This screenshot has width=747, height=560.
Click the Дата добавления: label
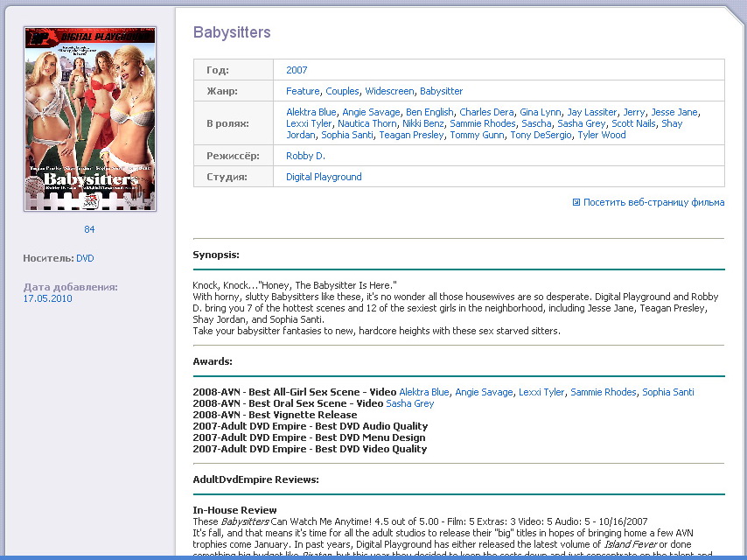(x=71, y=287)
